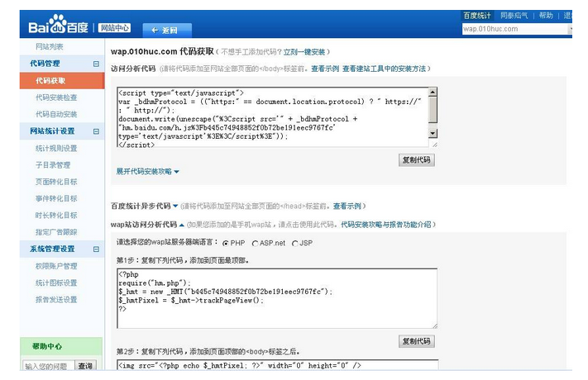Click the 帮助中心 panel header
Image resolution: width=588 pixels, height=380 pixels.
point(61,346)
